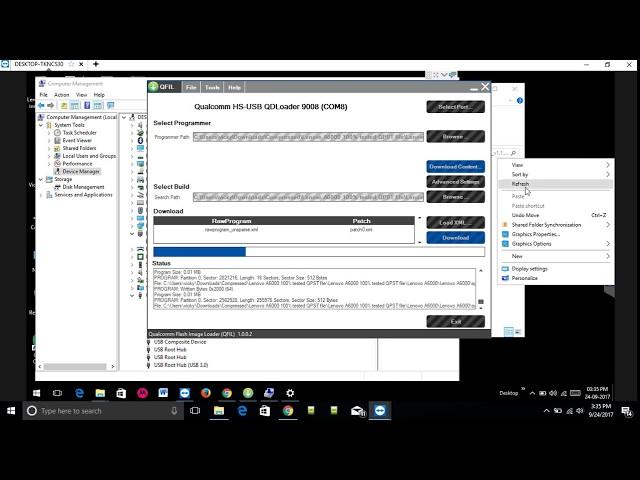640x480 pixels.
Task: Choose Undo Move in the context menu
Action: click(x=556, y=215)
